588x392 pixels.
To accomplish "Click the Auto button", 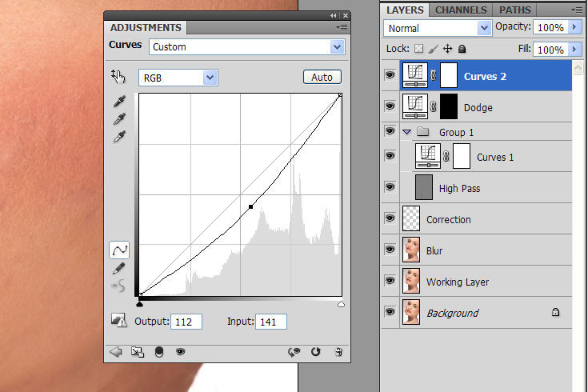I will point(322,78).
